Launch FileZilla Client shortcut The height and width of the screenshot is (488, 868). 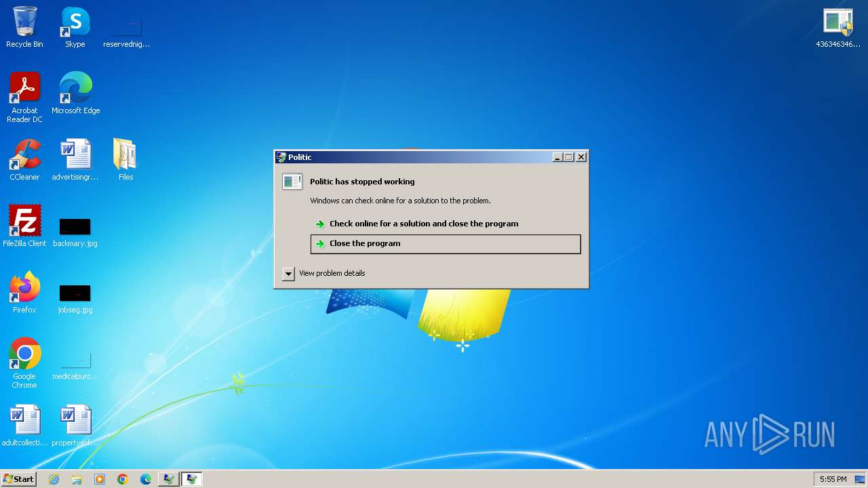click(x=24, y=226)
